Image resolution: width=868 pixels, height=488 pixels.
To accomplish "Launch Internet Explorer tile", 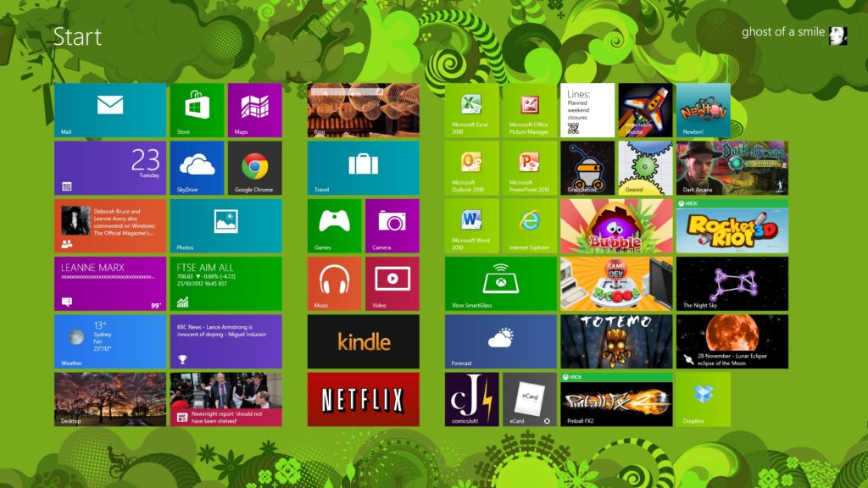I will point(530,225).
